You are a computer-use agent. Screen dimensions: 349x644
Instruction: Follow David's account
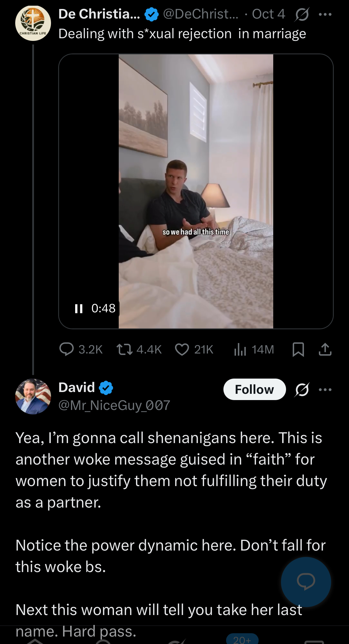point(254,389)
